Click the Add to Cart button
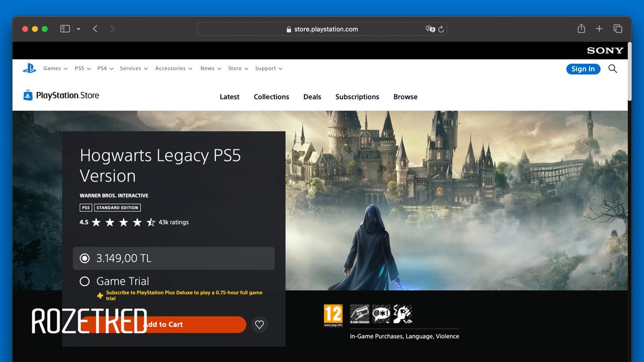This screenshot has height=362, width=644. 163,324
